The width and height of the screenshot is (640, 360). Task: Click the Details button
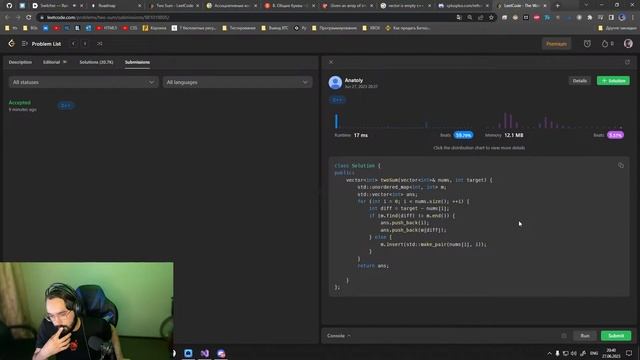click(580, 81)
